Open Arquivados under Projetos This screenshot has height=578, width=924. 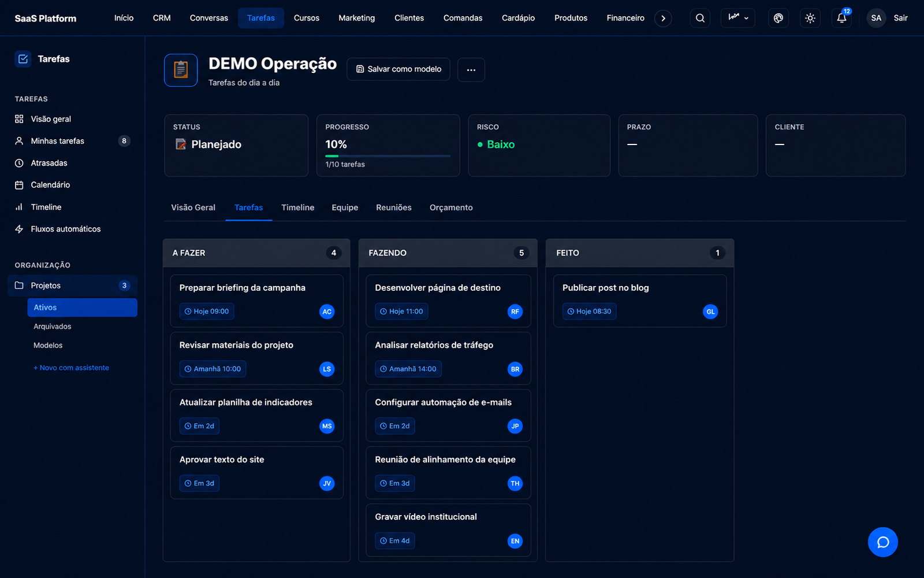(53, 327)
